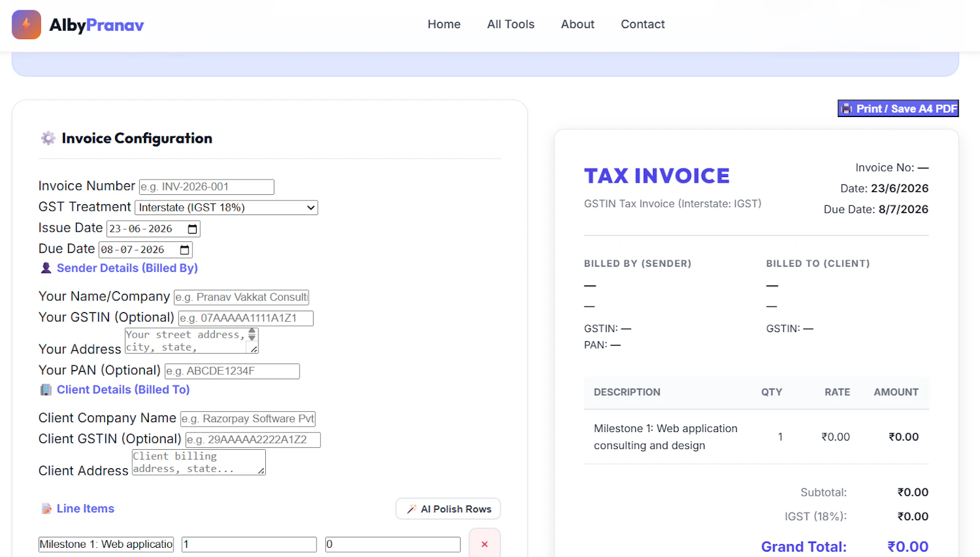The height and width of the screenshot is (557, 980).
Task: Click the building icon beside Client Details
Action: 46,390
